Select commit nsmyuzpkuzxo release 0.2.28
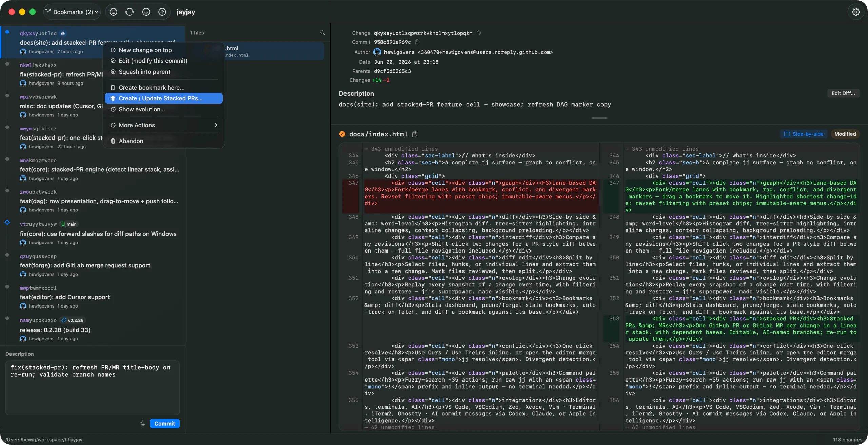 click(93, 329)
